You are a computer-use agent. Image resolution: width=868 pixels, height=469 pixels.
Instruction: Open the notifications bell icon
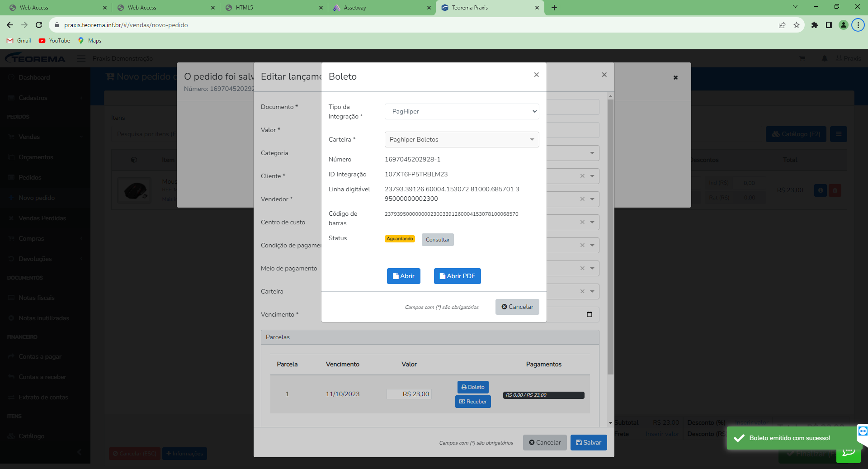(825, 58)
